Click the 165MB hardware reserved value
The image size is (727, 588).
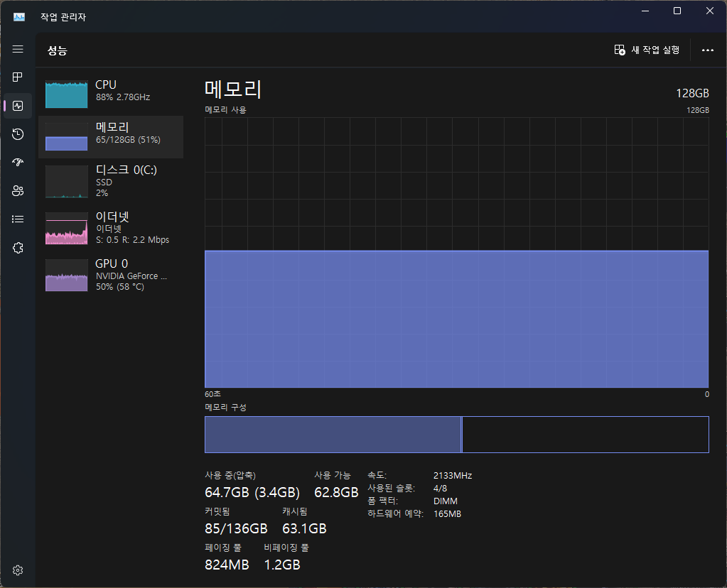(x=447, y=514)
